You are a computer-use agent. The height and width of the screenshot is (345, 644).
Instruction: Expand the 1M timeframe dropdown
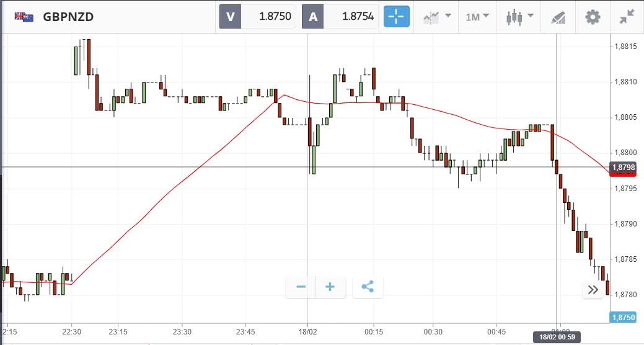point(477,17)
